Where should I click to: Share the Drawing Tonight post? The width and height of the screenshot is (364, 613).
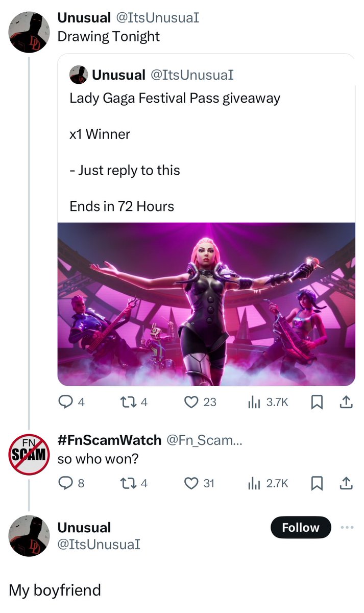(347, 402)
